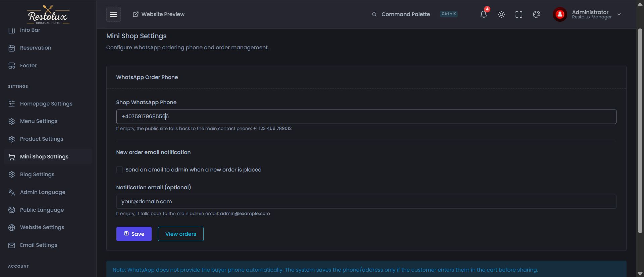This screenshot has height=277, width=644.
Task: Open the theme color palette icon
Action: (536, 14)
